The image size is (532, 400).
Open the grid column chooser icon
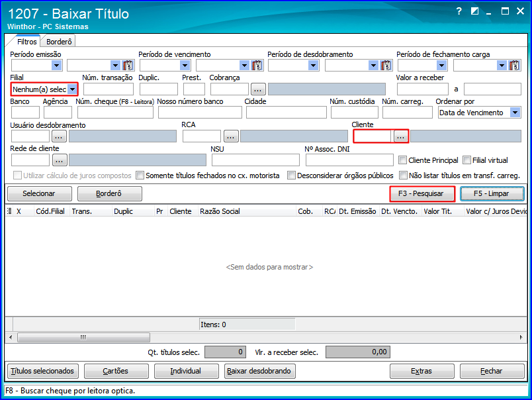coord(9,211)
